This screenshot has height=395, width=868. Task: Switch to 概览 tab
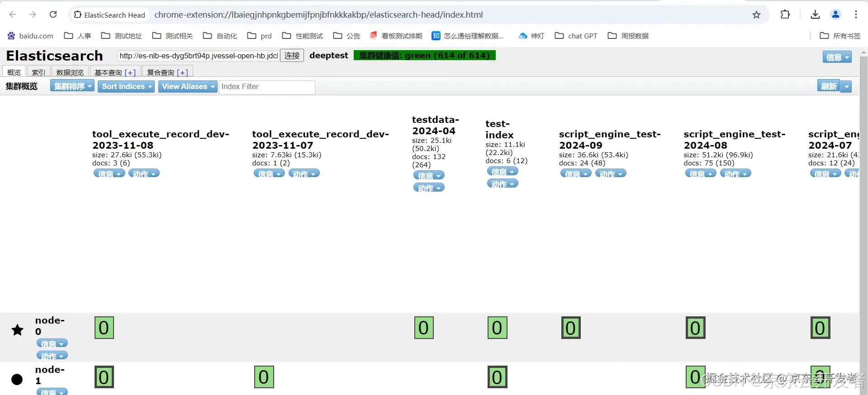[14, 72]
